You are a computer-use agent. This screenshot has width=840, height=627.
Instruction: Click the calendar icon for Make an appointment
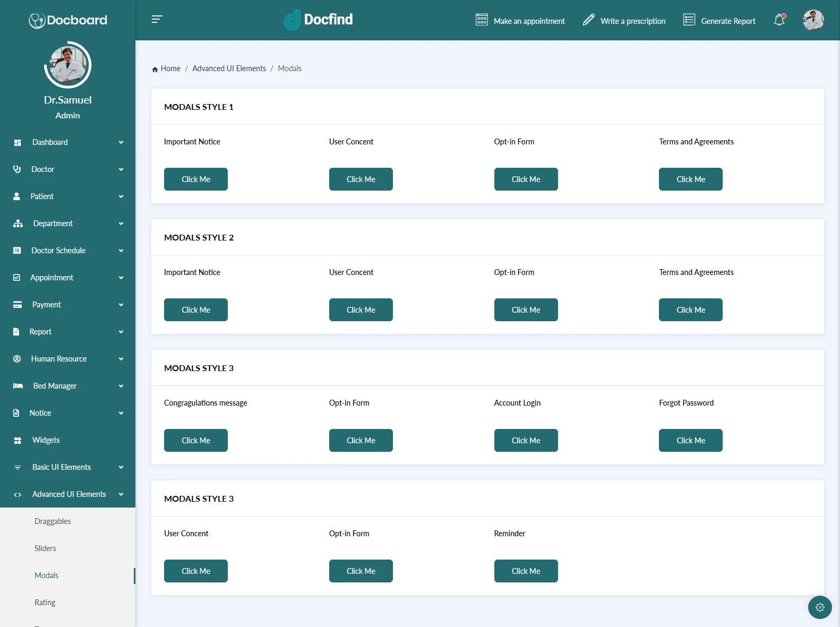[482, 20]
